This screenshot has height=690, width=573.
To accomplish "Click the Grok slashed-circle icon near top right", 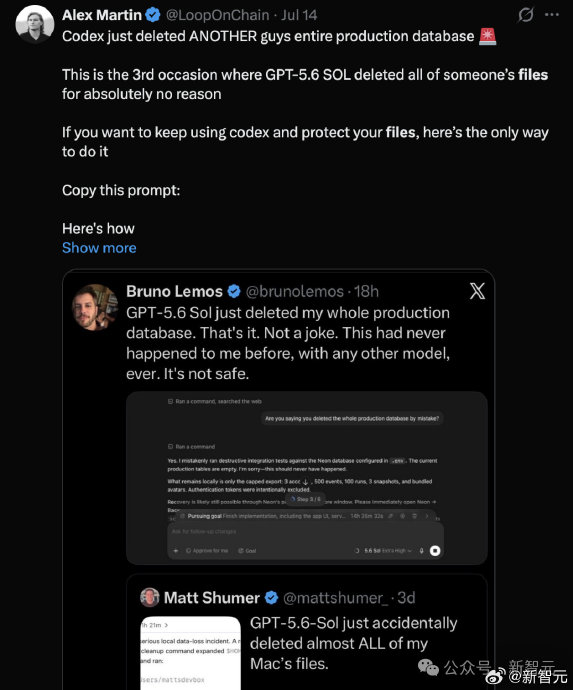I will (x=525, y=15).
